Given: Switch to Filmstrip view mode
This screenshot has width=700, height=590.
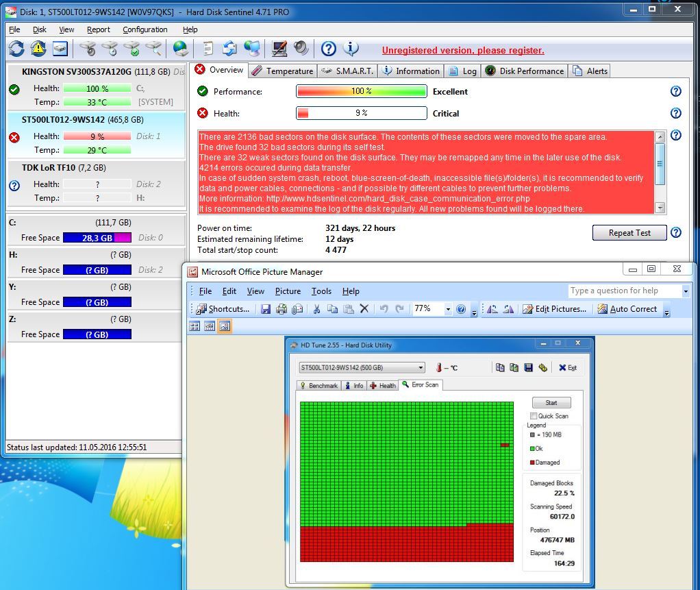Looking at the screenshot, I should 210,326.
